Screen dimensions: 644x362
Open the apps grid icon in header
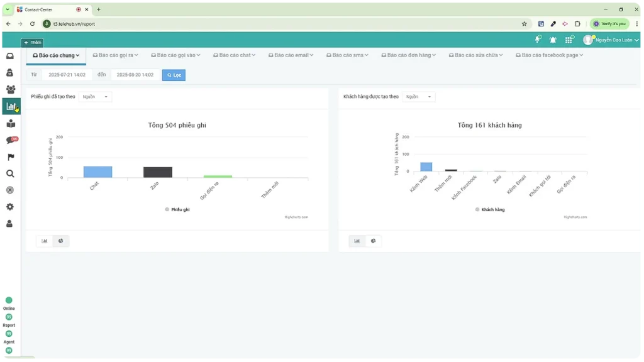coord(569,40)
